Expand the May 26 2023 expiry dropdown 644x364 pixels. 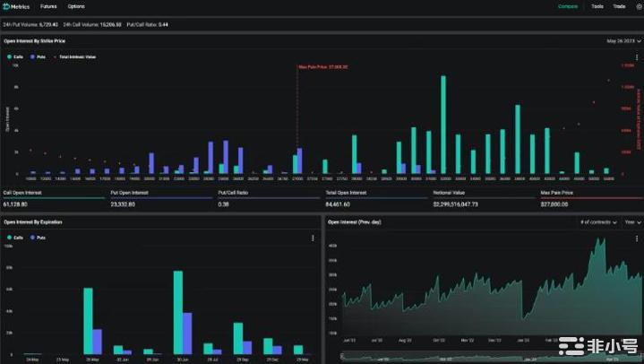click(x=623, y=41)
